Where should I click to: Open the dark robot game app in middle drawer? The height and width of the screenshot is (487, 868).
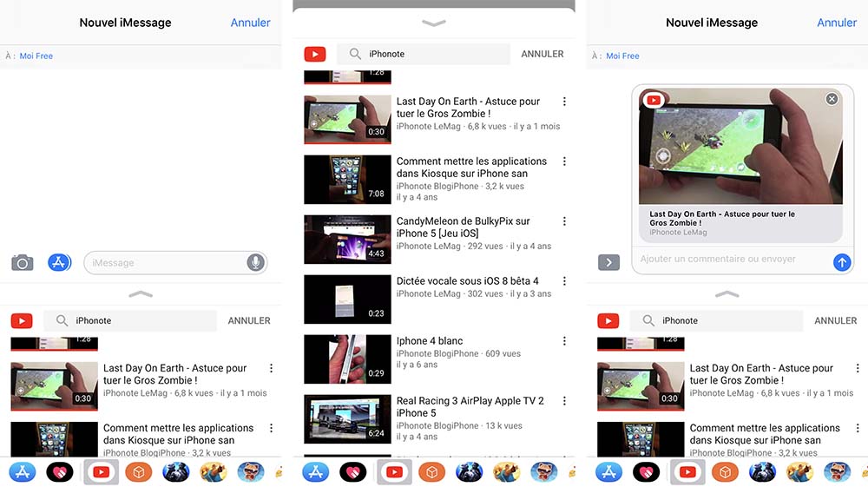469,472
